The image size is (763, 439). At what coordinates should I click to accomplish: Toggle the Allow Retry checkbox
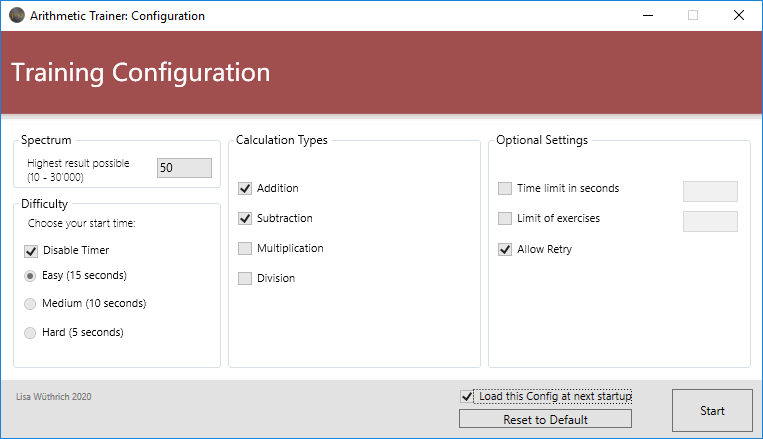tap(505, 249)
